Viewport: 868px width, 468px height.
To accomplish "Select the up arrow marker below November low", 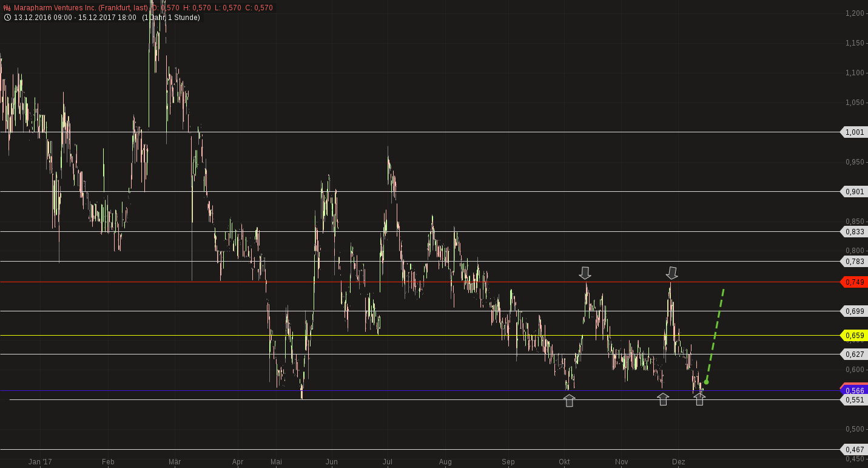I will point(663,399).
